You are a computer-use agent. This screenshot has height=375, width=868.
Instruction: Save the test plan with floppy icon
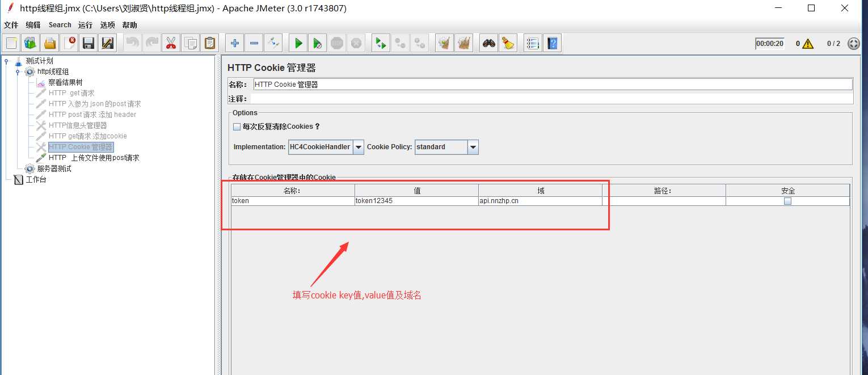[88, 43]
